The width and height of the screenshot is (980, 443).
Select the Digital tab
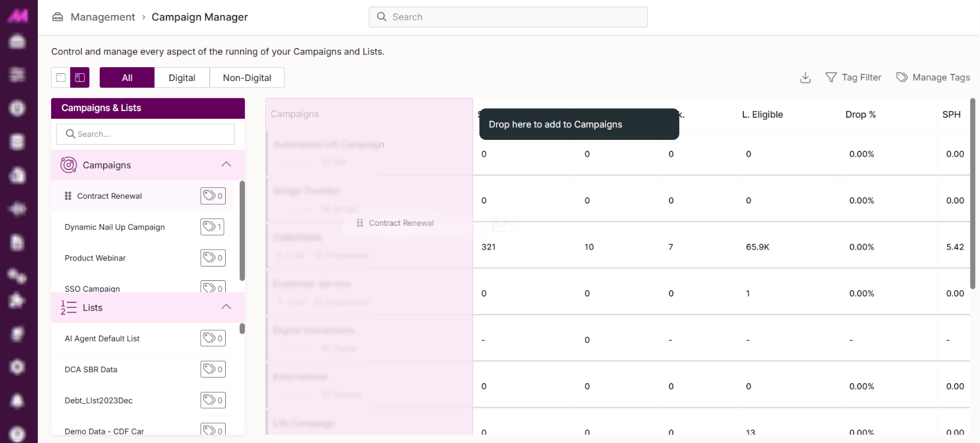tap(182, 77)
